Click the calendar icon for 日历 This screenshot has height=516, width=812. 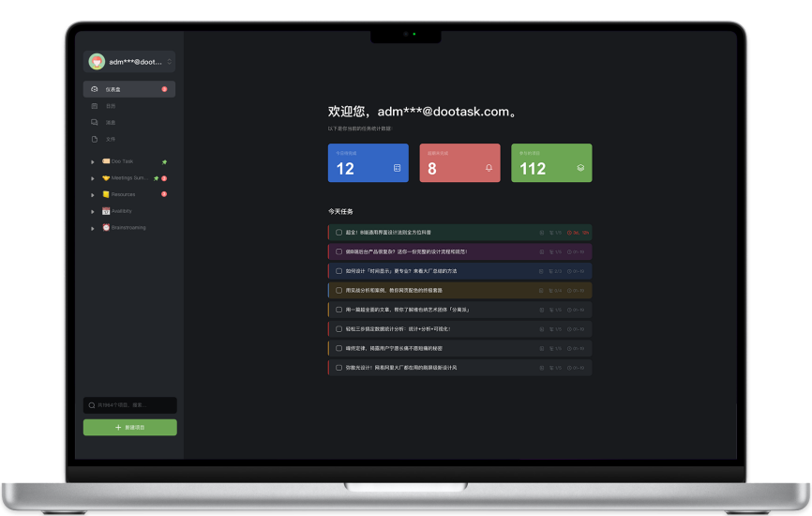(x=94, y=106)
